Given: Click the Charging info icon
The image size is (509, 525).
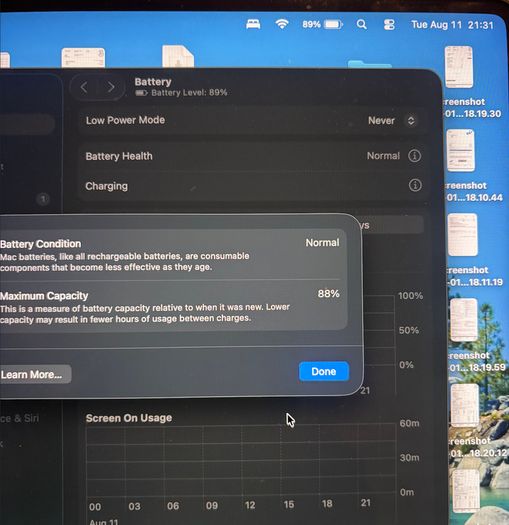Looking at the screenshot, I should (415, 185).
